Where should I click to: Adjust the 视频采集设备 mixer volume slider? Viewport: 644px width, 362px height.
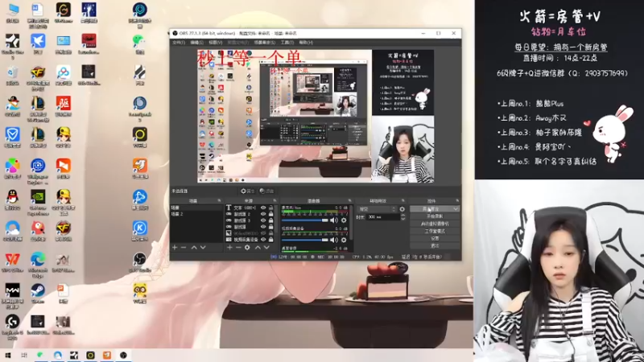click(x=305, y=240)
